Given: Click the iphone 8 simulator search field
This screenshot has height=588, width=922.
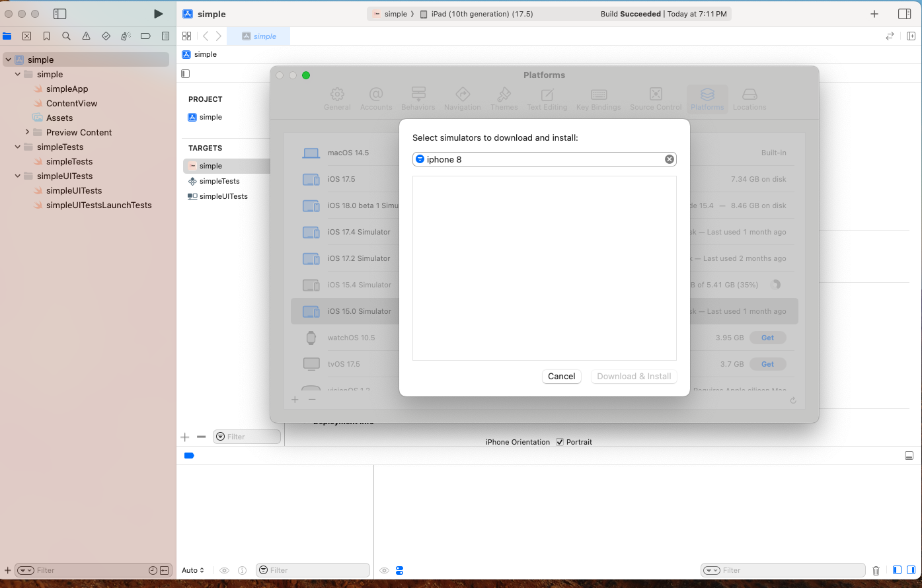Looking at the screenshot, I should (x=544, y=159).
